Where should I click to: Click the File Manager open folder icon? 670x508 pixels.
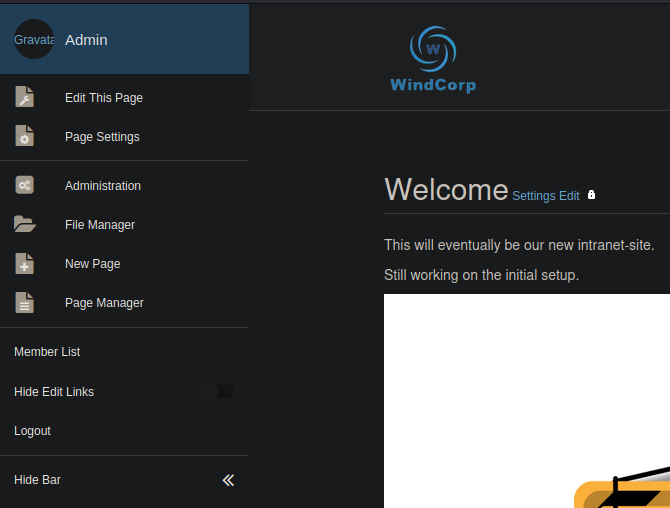(25, 225)
